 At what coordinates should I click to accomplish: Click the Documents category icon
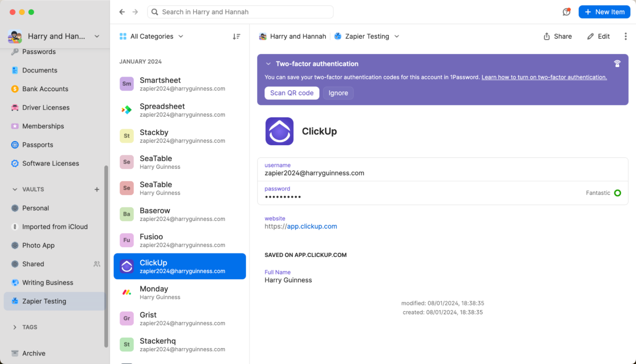click(15, 70)
